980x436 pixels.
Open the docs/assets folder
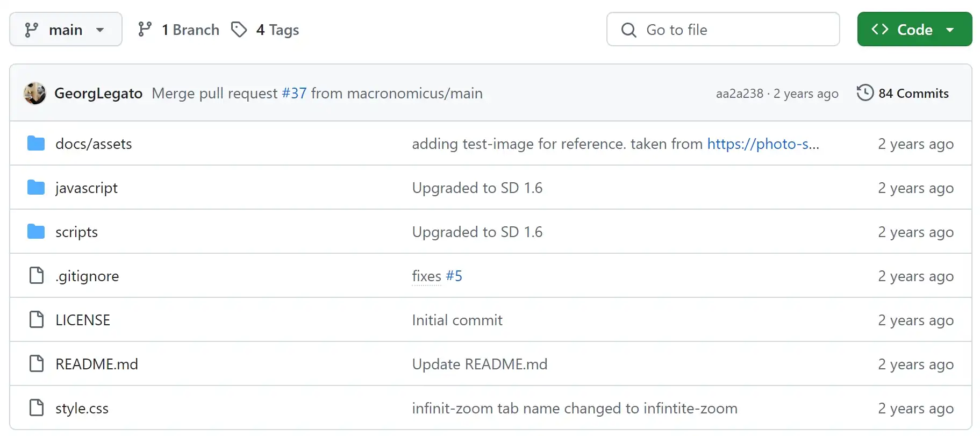coord(94,144)
